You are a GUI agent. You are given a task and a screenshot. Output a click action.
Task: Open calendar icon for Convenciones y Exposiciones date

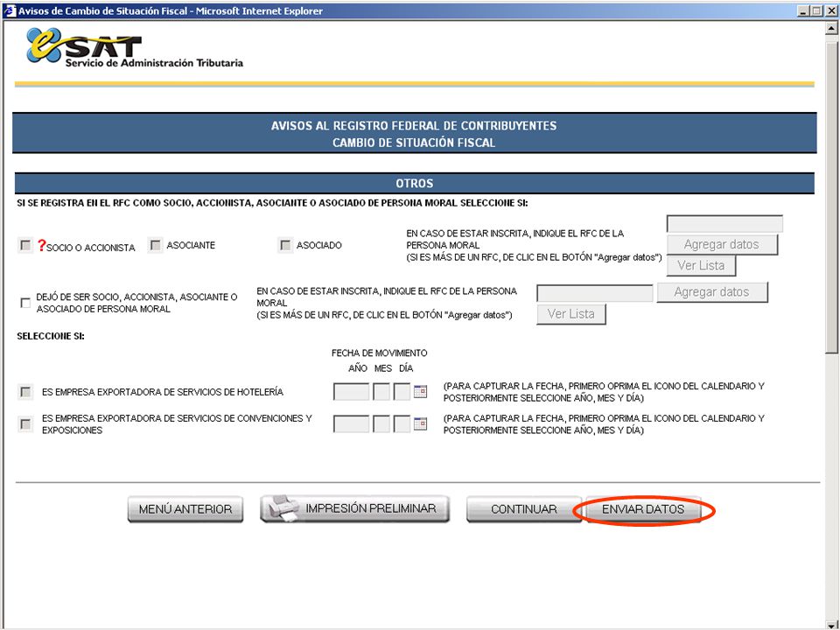[421, 423]
